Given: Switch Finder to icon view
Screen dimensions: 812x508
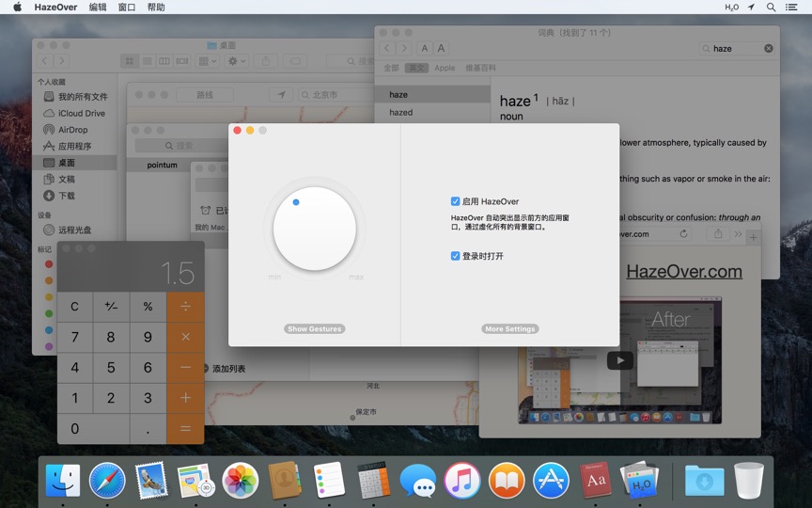Looking at the screenshot, I should (130, 61).
